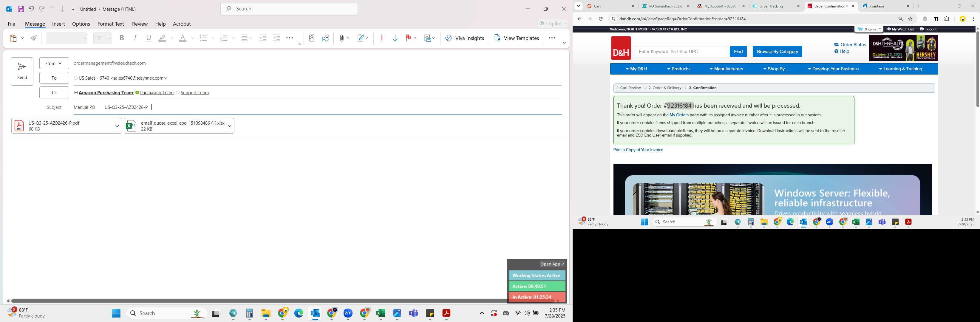980x322 pixels.
Task: Open dropdown for US-Q3-25-AZ02426-P.pdf attachment
Action: tap(117, 126)
